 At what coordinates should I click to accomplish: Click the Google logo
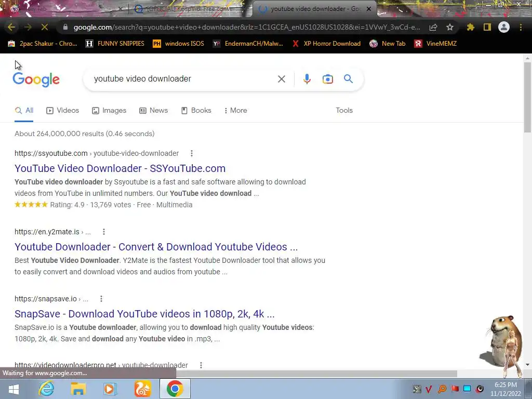coord(36,79)
